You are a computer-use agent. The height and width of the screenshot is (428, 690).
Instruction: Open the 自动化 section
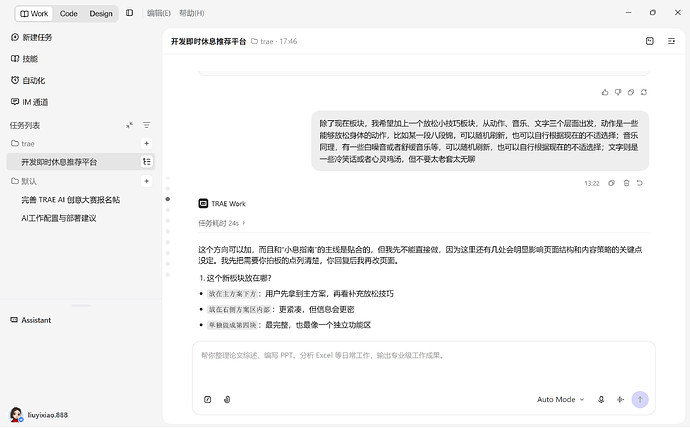(28, 80)
